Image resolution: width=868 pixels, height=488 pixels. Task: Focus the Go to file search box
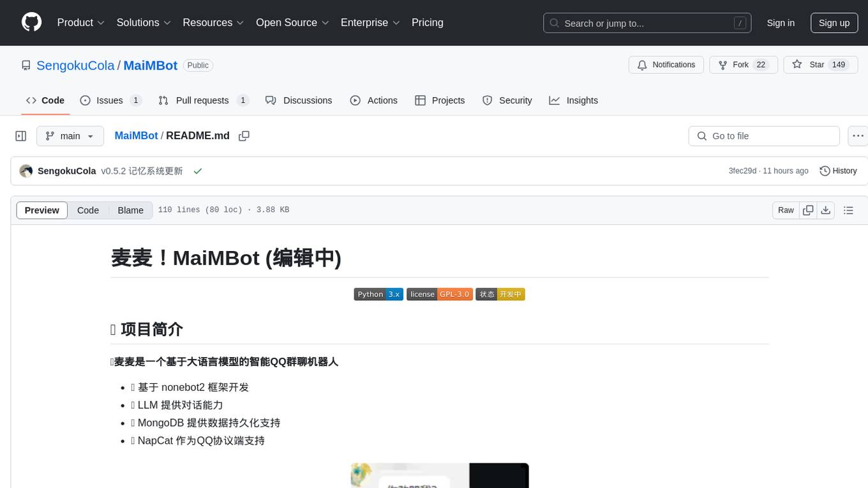point(764,136)
